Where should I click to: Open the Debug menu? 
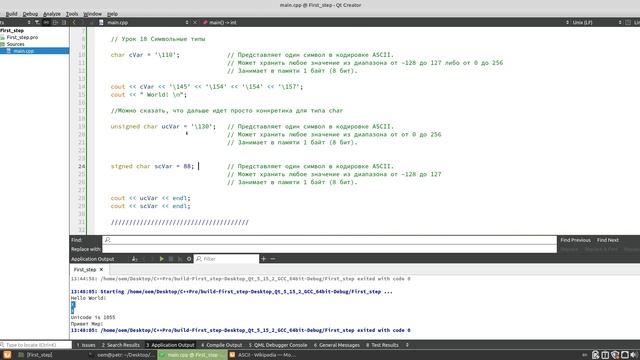[x=30, y=14]
